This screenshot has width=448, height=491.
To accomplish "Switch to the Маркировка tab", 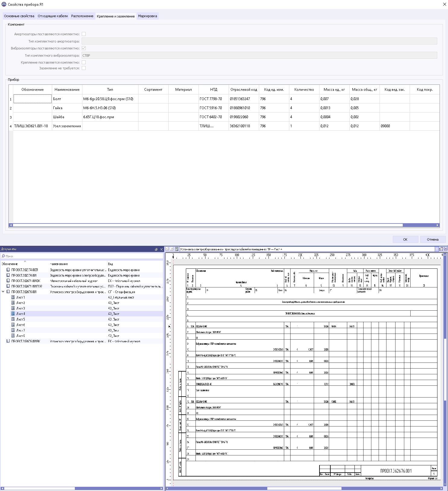I will (x=148, y=16).
